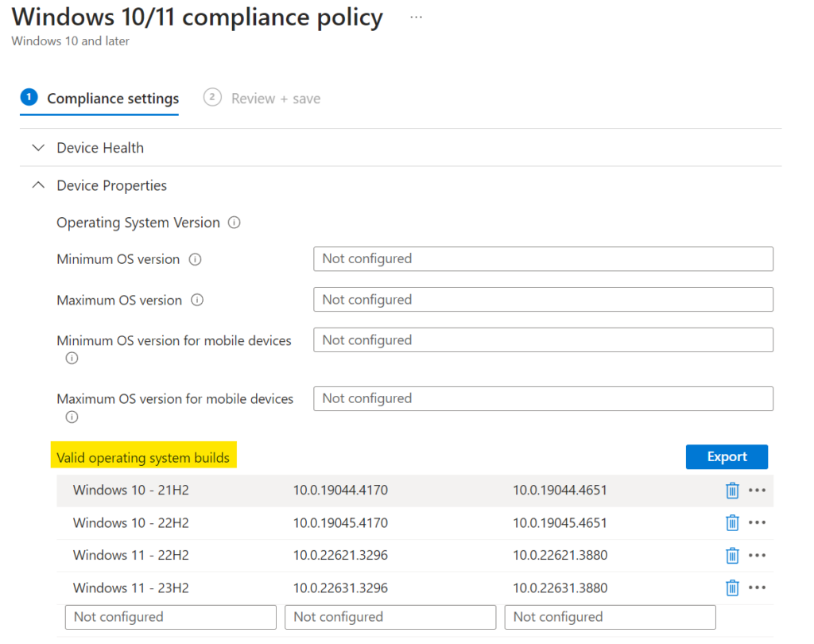Click the step 1 circle indicator

pos(29,96)
